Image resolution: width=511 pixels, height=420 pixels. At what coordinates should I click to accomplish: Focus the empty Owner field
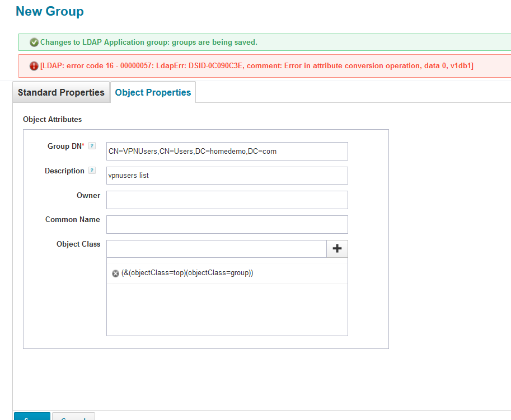click(227, 200)
